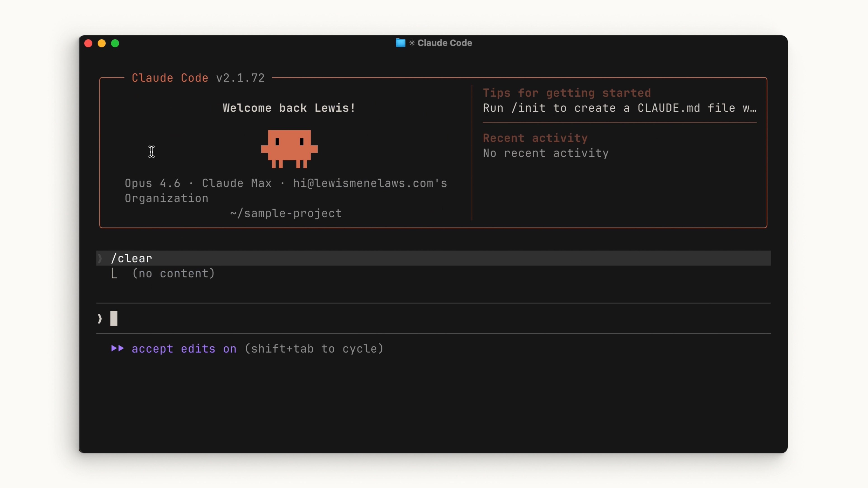Screen dimensions: 868x488
Task: Click the asterisk icon beside Claude Code title
Action: point(412,43)
